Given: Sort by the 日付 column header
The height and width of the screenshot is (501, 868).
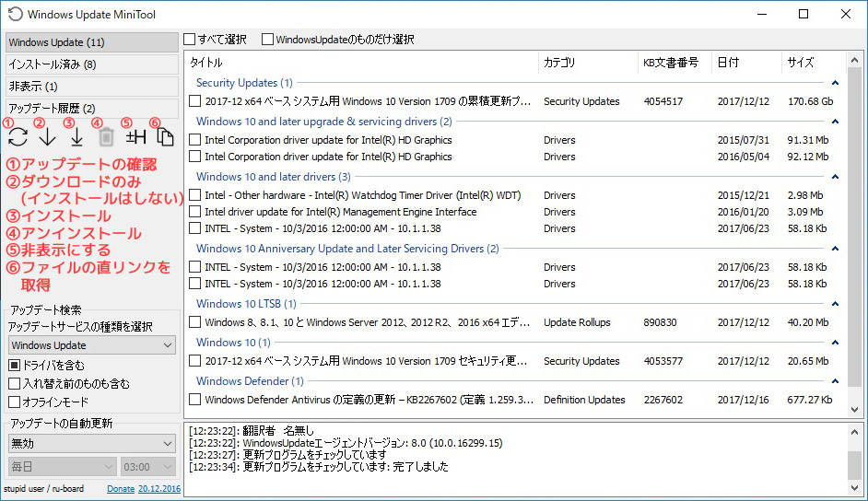Looking at the screenshot, I should point(746,63).
